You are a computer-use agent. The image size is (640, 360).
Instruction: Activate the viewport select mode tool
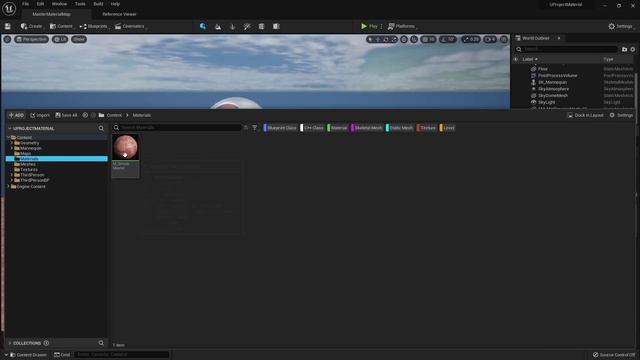tap(370, 39)
